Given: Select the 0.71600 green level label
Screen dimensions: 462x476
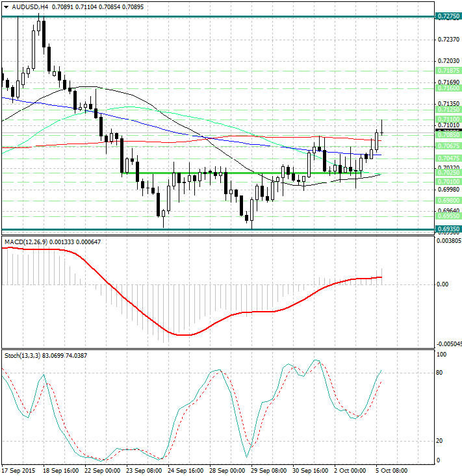Looking at the screenshot, I should [447, 88].
